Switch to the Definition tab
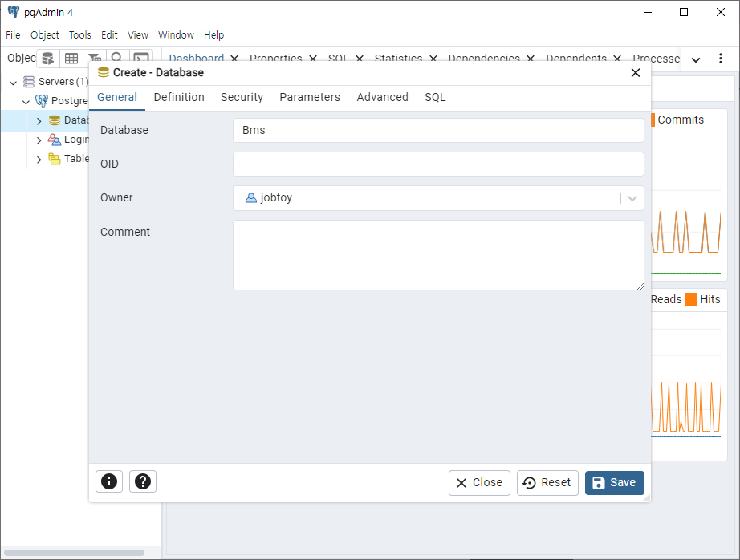Viewport: 740px width, 560px height. tap(179, 97)
